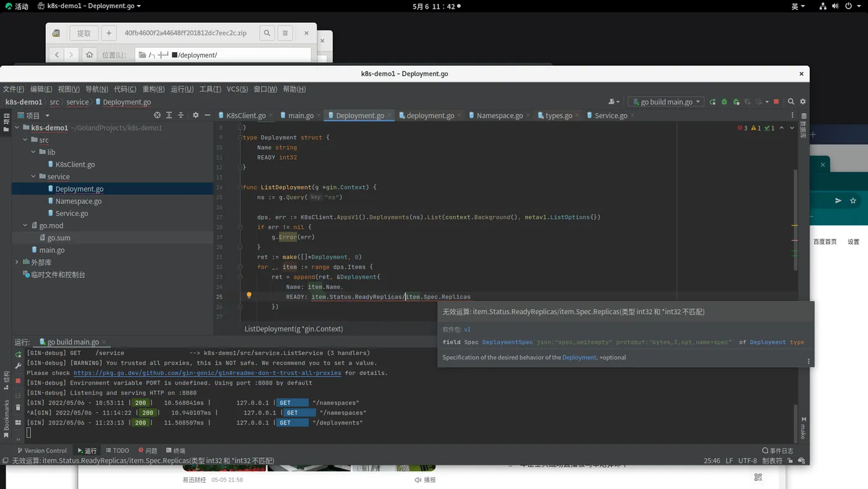Image resolution: width=868 pixels, height=489 pixels.
Task: Stop process with Run panel red square
Action: pyautogui.click(x=18, y=380)
